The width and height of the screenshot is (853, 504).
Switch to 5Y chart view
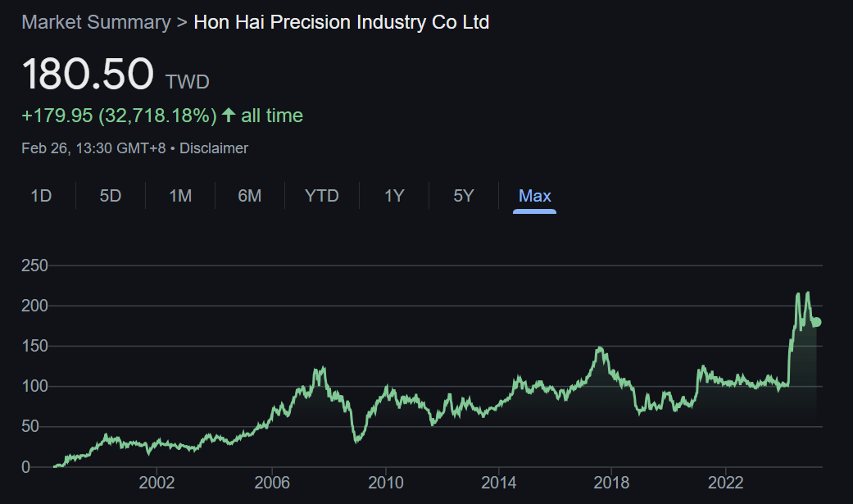tap(464, 196)
